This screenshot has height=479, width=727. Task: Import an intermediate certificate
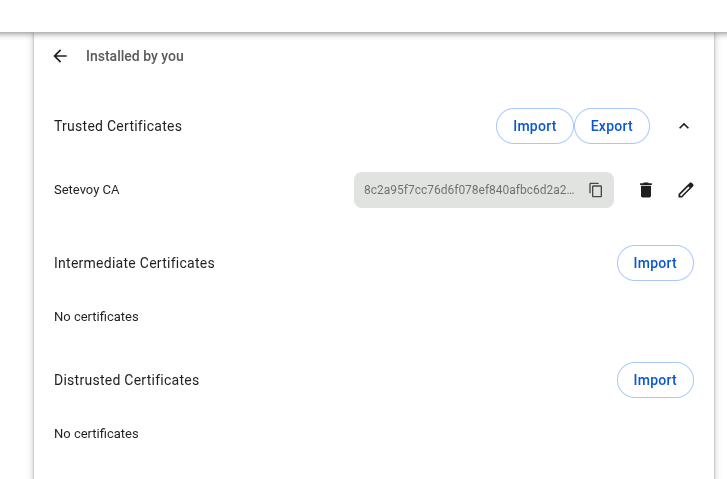(x=655, y=263)
